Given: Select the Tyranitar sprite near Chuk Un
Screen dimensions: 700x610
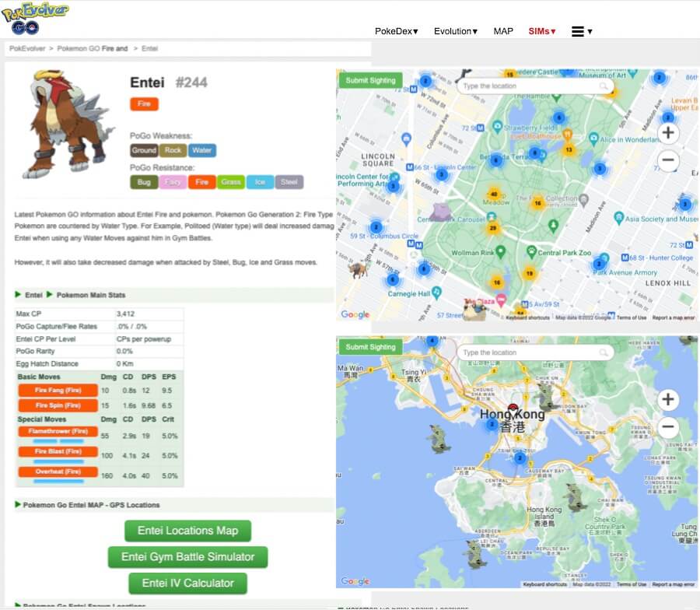Looking at the screenshot, I should [547, 396].
